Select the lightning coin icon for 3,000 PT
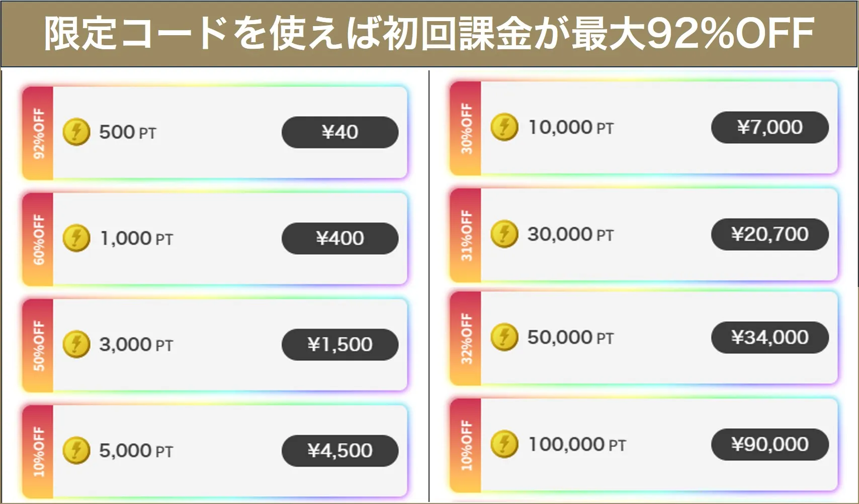 [75, 344]
